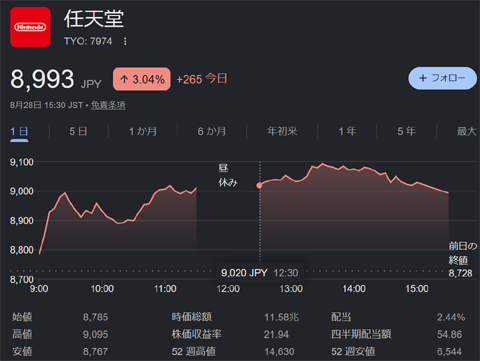Click the 任天堂 company name heading

[94, 19]
